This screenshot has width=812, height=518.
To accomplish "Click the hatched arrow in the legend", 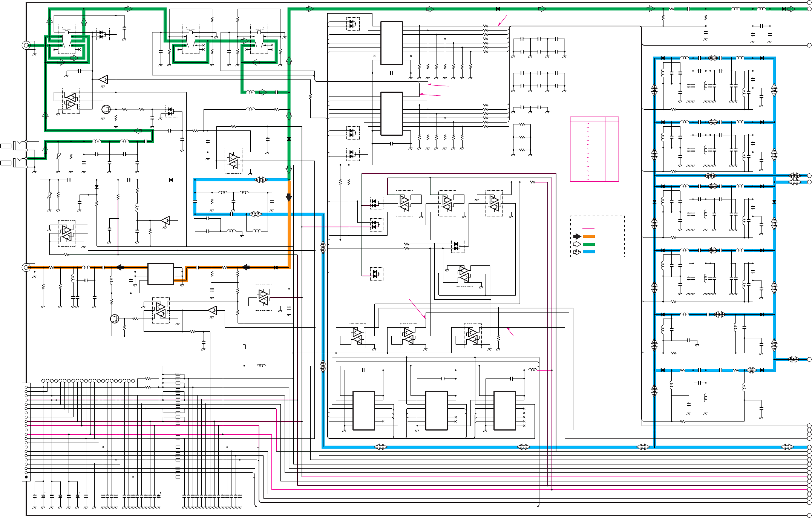I will pos(577,252).
